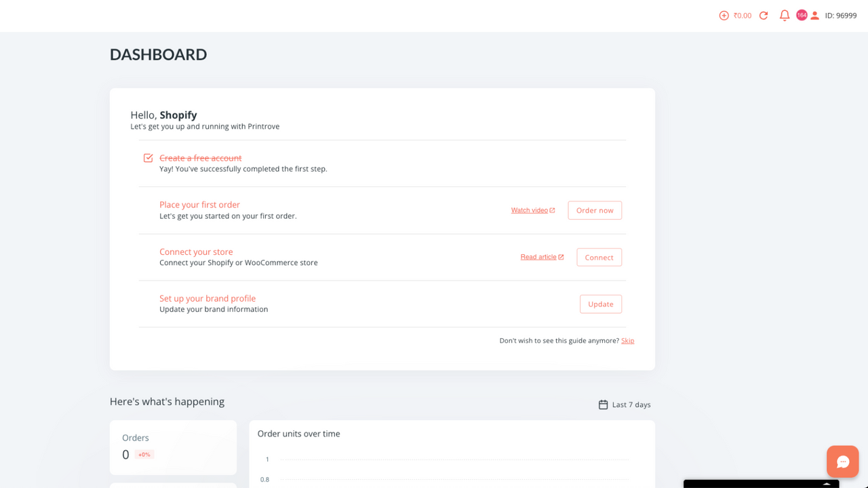Change the Last 7 days range
868x488 pixels.
[x=631, y=405]
